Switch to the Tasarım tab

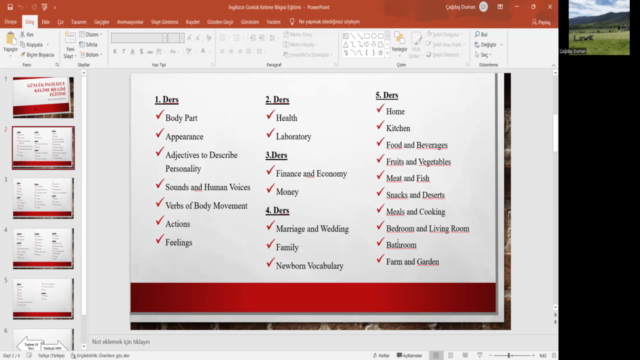(78, 22)
